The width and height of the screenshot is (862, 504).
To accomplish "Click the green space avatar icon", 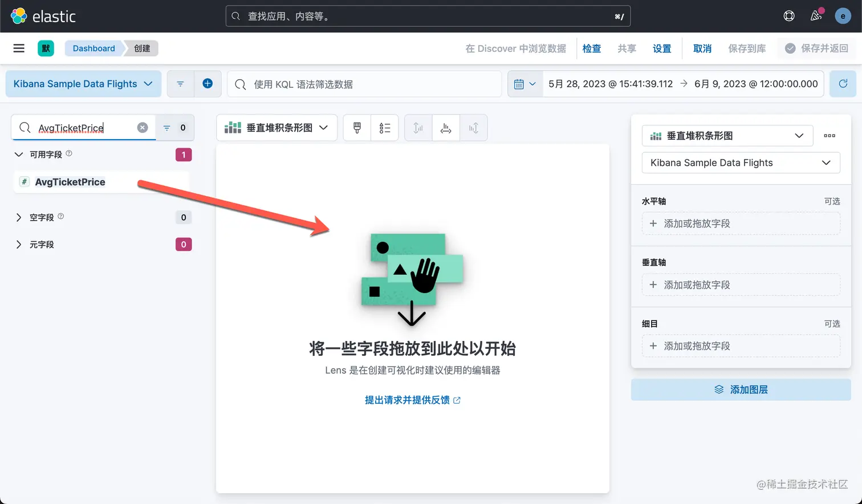I will tap(46, 48).
